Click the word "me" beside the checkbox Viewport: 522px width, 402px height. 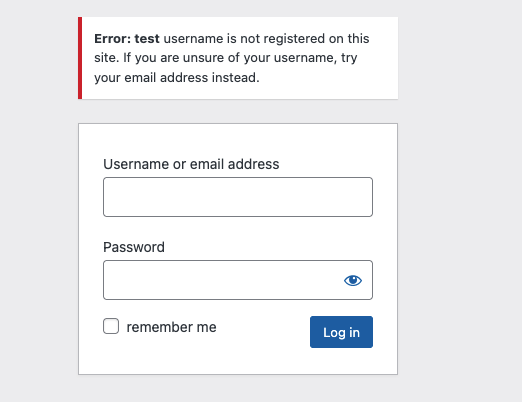(206, 327)
